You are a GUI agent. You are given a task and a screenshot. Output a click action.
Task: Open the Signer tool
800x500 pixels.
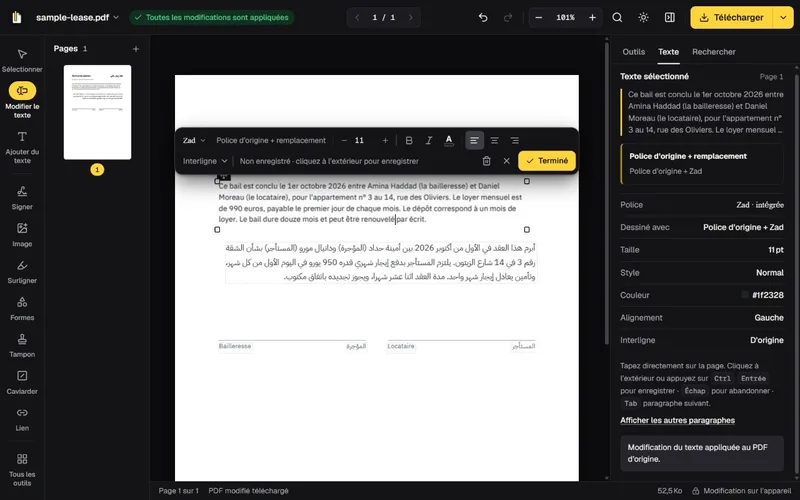click(22, 198)
